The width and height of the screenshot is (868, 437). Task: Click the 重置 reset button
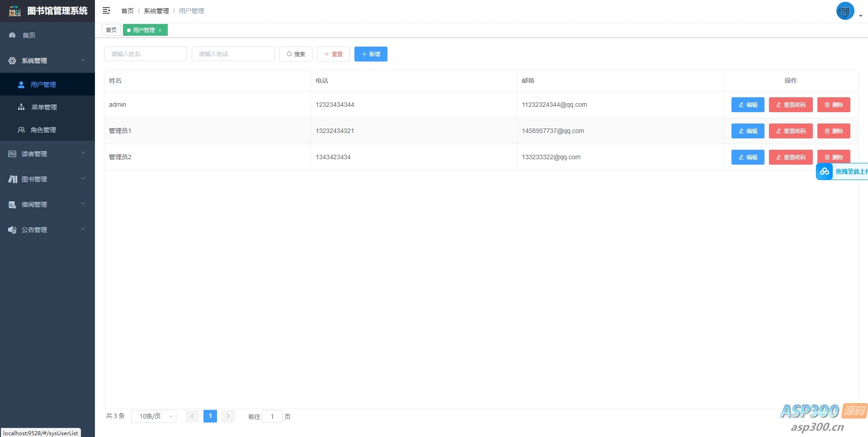click(x=333, y=54)
